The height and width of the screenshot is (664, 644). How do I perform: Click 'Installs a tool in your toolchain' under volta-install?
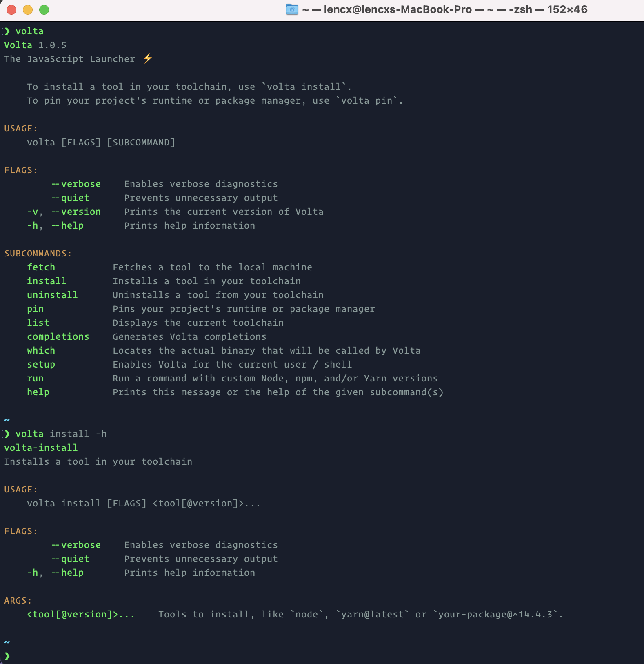click(x=98, y=461)
